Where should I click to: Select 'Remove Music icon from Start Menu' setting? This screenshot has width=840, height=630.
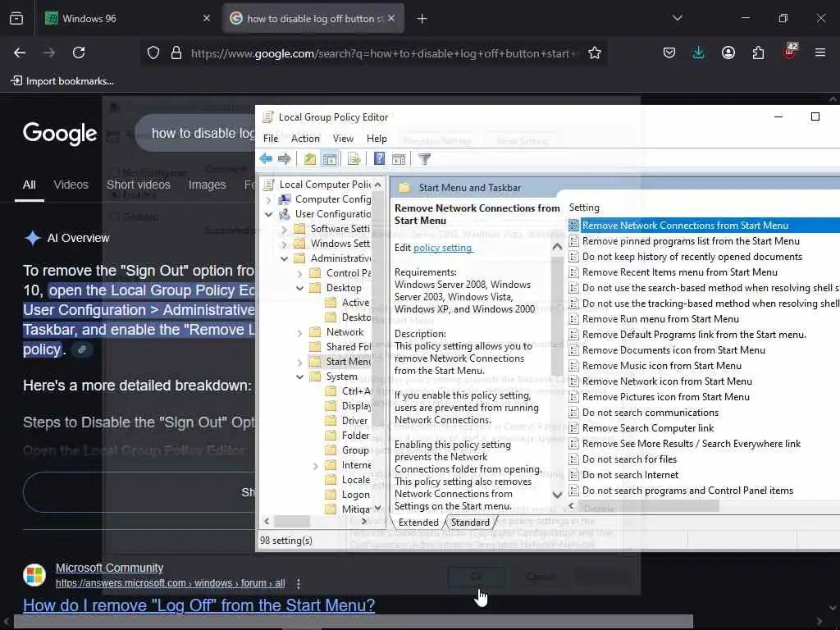[662, 365]
